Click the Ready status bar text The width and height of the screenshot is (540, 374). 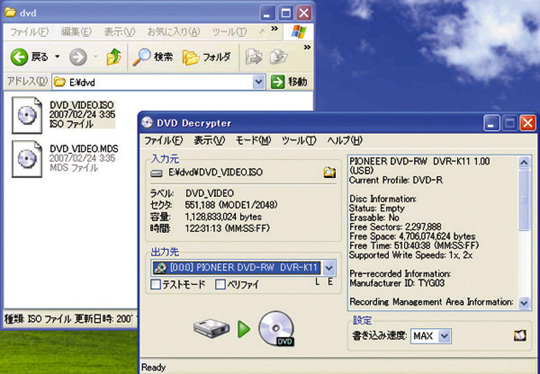coord(154,367)
